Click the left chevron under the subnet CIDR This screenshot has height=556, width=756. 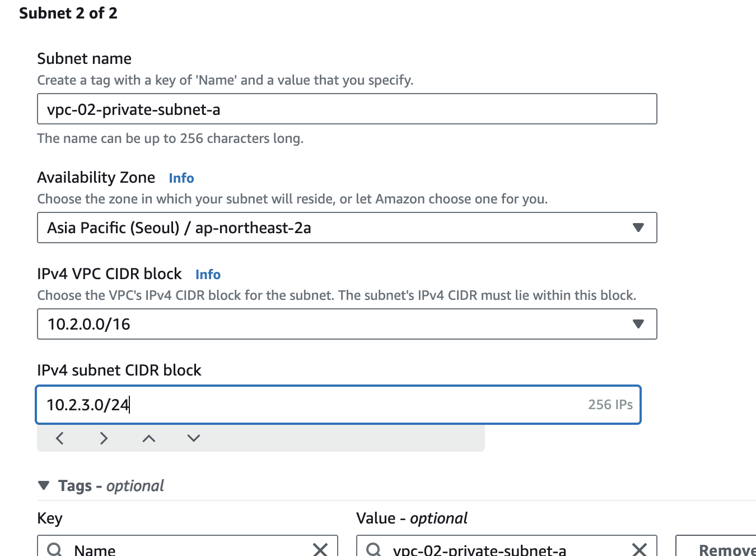click(x=60, y=438)
